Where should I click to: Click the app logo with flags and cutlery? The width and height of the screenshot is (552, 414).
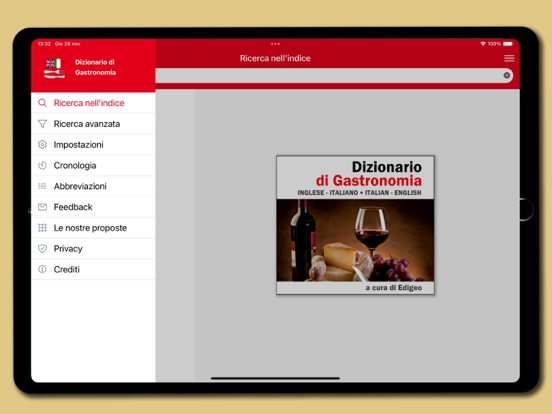54,68
